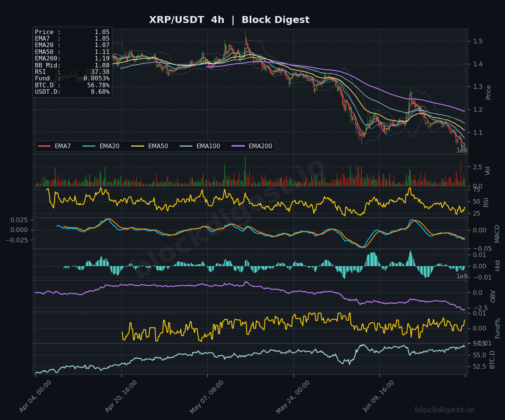Click the May 07, 08:00 x-axis label
Viewport: 505px width, 420px height.
click(x=207, y=397)
